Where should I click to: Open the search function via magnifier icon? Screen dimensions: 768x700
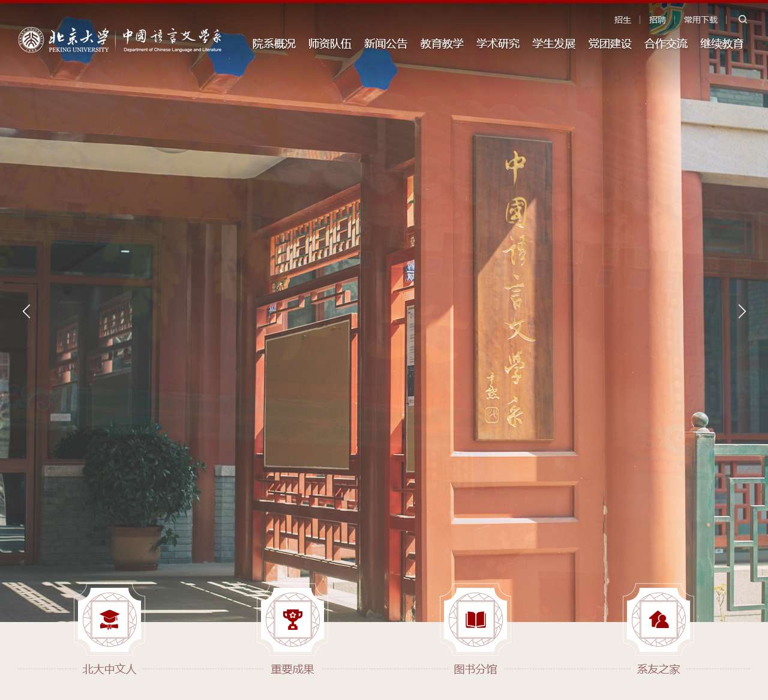(x=743, y=19)
